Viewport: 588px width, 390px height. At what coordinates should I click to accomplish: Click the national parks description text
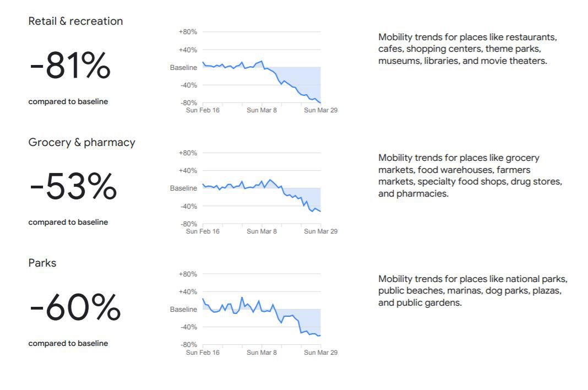point(472,291)
